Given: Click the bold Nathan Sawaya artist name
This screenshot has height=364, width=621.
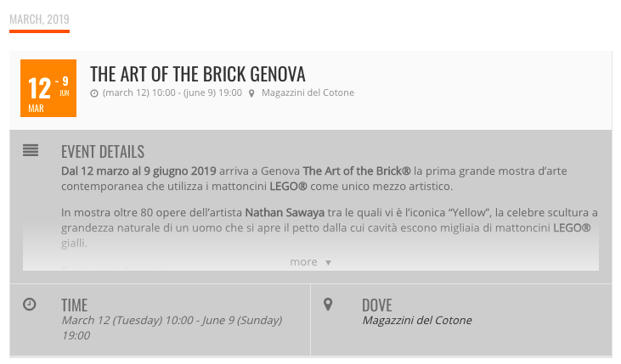Looking at the screenshot, I should [x=279, y=212].
